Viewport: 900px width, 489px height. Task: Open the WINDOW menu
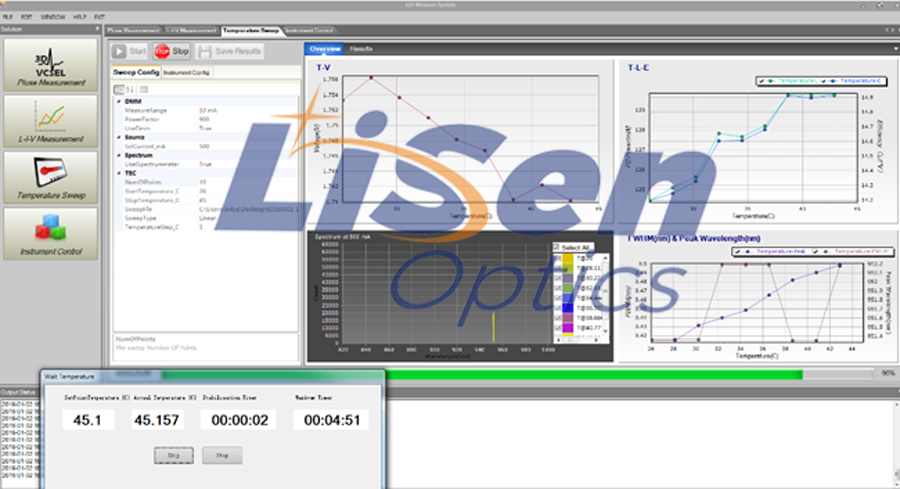[53, 17]
